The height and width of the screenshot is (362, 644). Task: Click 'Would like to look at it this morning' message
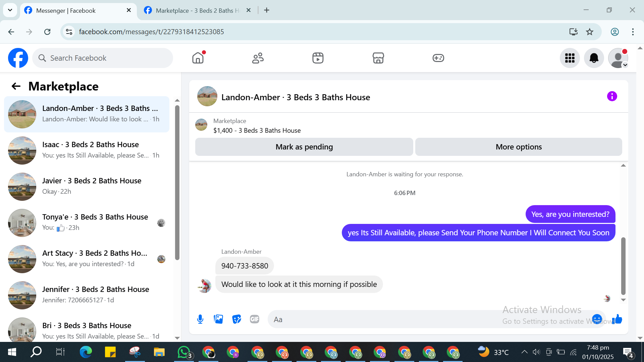coord(299,284)
